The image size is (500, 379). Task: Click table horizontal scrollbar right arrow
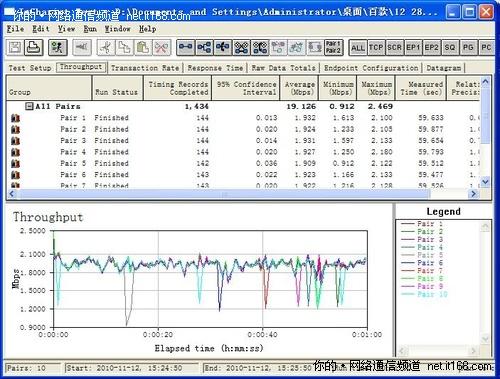pyautogui.click(x=474, y=194)
